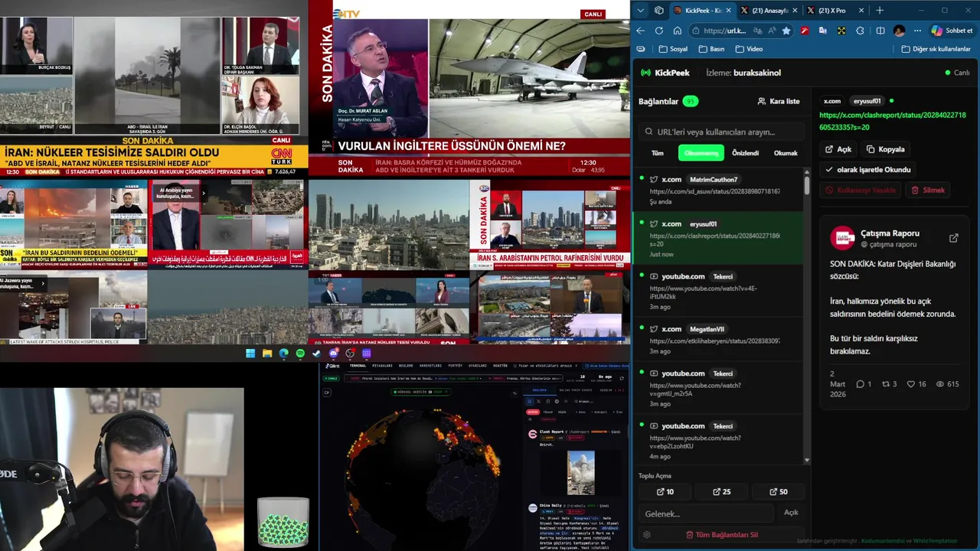Open the browser profile avatar
The image size is (980, 551).
pos(899,31)
